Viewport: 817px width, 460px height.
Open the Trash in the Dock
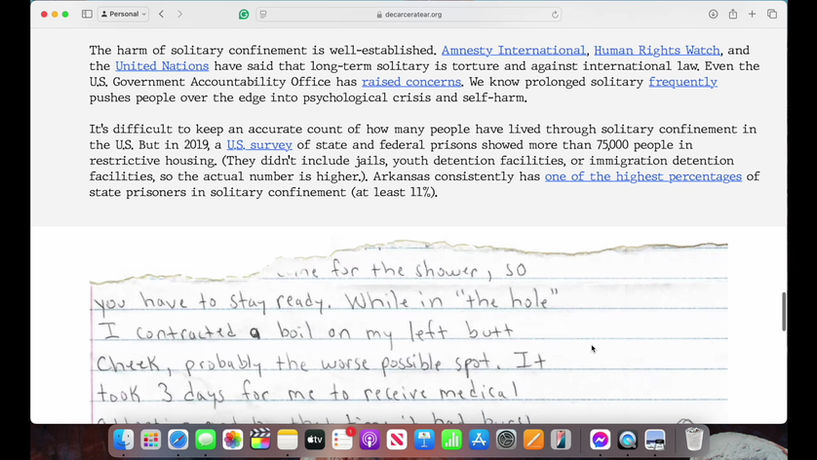[694, 439]
